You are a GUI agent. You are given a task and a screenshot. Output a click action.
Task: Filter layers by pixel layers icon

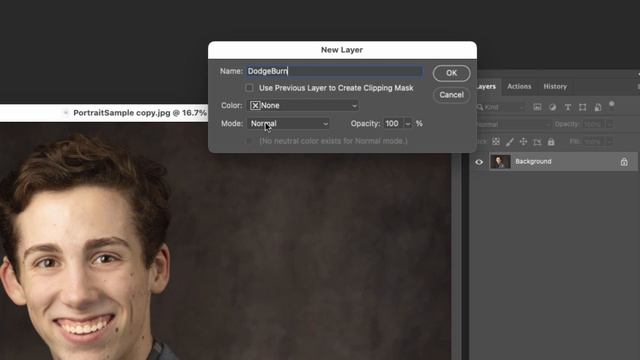pos(537,107)
